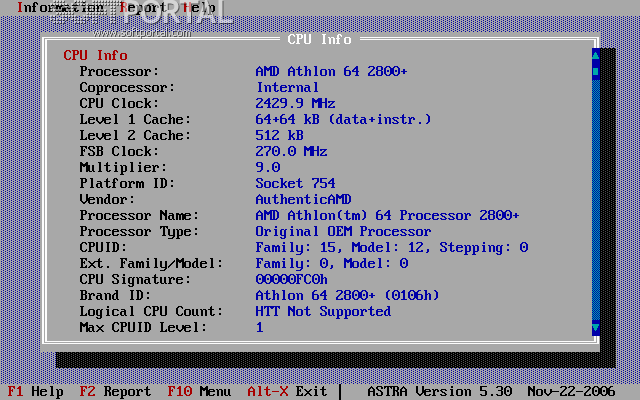Click F10 Menu in the bottom bar
The width and height of the screenshot is (640, 400).
[199, 391]
